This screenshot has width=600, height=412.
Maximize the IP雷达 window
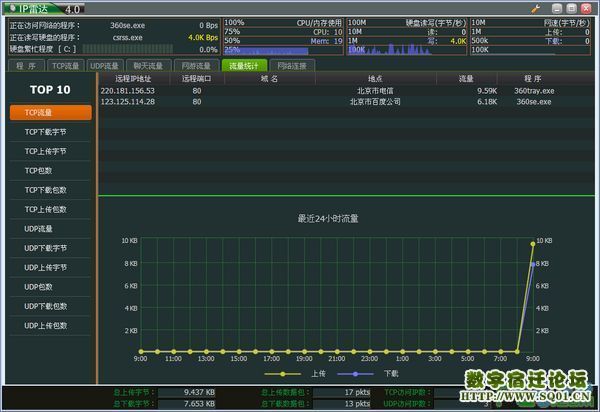coord(572,8)
